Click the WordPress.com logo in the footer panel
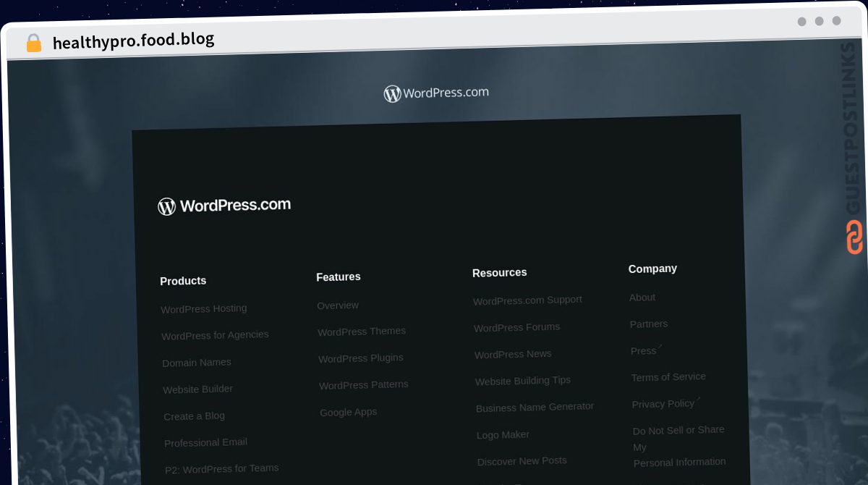 point(224,206)
